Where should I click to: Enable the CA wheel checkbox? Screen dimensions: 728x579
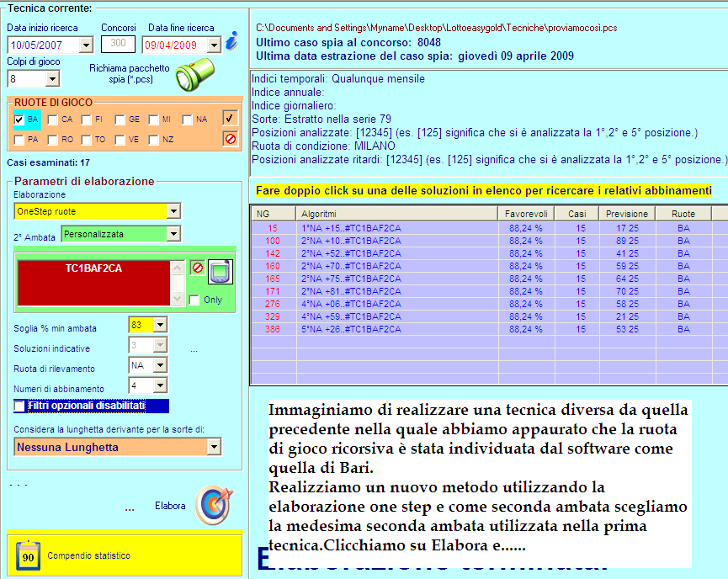tap(53, 120)
